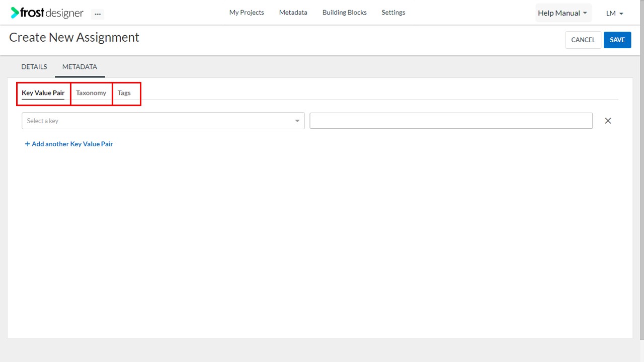Go to the Metadata navigation item
Viewport: 644px width, 362px height.
pos(293,13)
